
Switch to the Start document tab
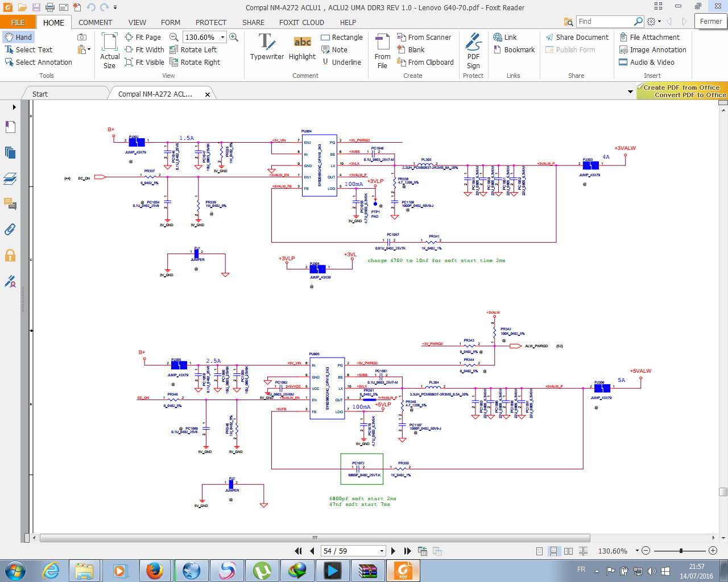click(40, 94)
